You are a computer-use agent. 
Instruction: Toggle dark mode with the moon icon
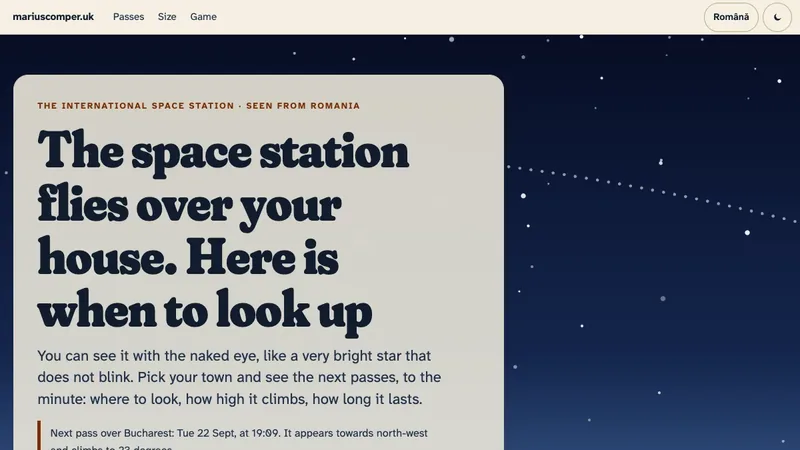tap(777, 17)
